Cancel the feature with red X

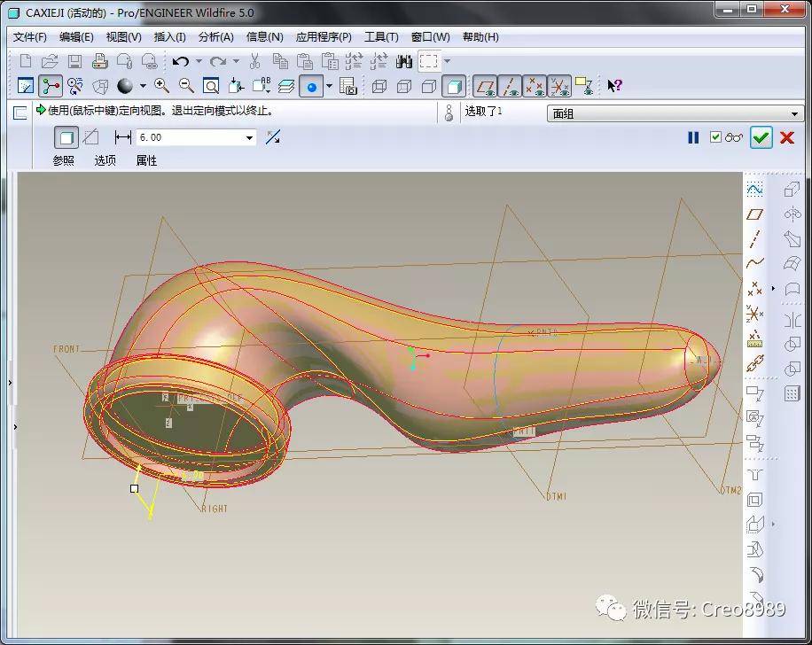point(787,137)
